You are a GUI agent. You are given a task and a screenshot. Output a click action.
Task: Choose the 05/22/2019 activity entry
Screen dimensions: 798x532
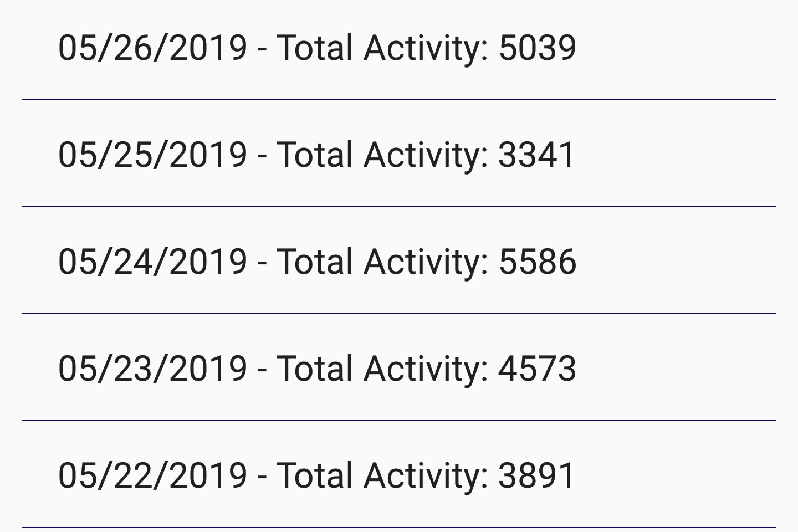[399, 474]
